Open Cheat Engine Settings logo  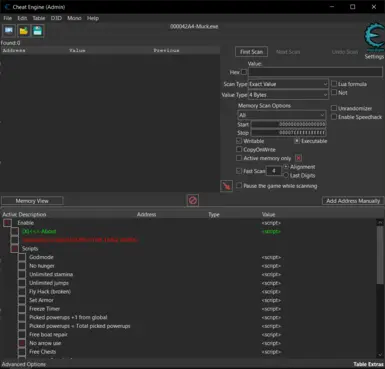tap(374, 37)
